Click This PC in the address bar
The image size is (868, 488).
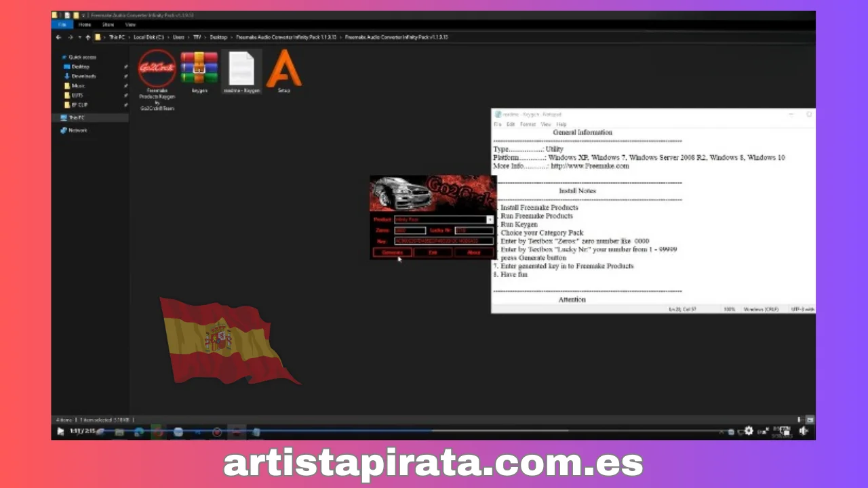(117, 37)
